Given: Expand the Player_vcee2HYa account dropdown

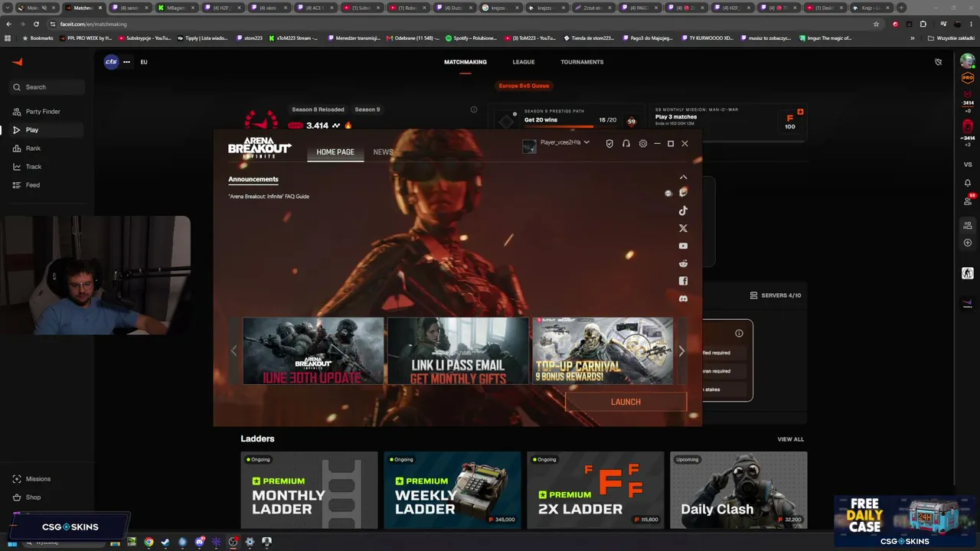Looking at the screenshot, I should click(x=586, y=142).
